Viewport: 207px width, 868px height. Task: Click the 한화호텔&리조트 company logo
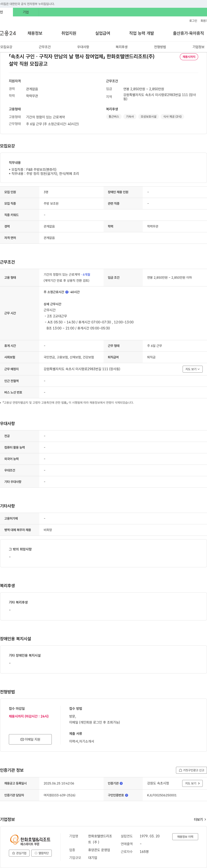click(30, 840)
